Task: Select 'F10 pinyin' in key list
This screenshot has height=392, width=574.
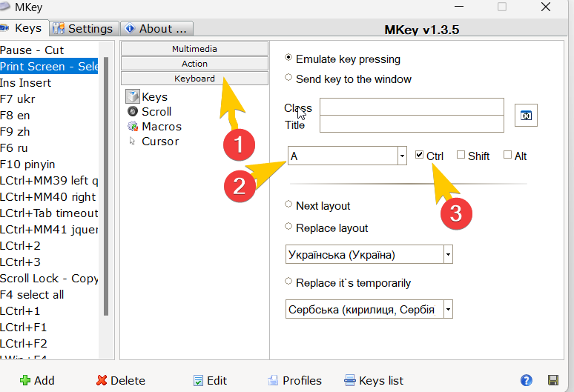Action: (x=49, y=165)
